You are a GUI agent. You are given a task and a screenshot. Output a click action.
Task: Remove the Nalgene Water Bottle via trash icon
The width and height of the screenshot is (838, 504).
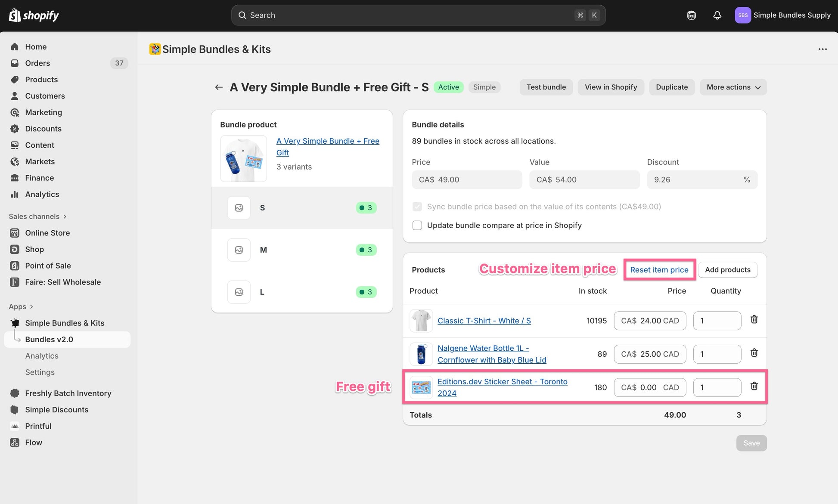click(x=754, y=353)
